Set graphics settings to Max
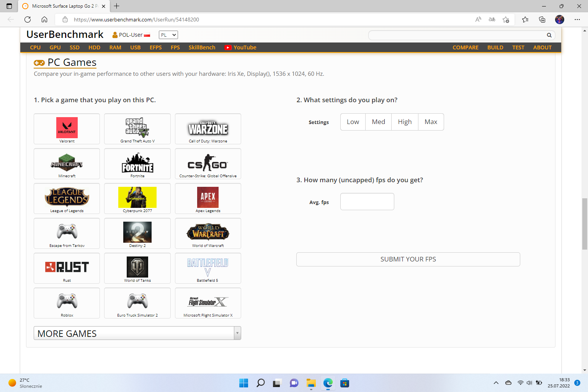588x392 pixels. point(431,122)
